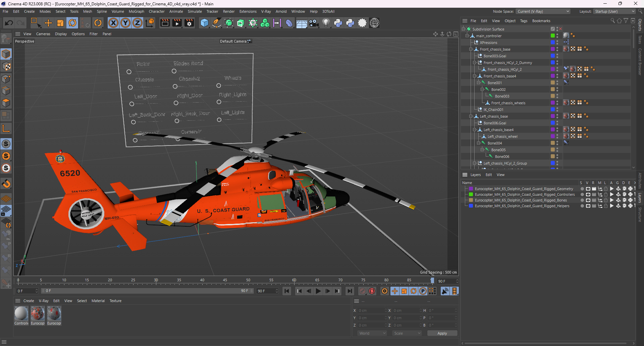Image resolution: width=644 pixels, height=346 pixels.
Task: Enable Model mode in left sidebar
Action: 6,54
